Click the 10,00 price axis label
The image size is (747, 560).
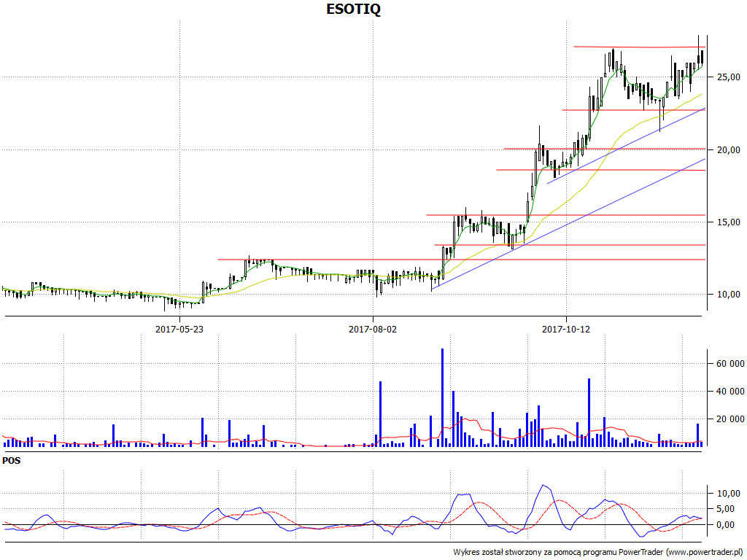729,295
